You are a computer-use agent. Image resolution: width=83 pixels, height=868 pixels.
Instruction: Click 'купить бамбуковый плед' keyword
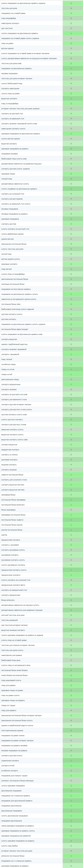(12, 83)
